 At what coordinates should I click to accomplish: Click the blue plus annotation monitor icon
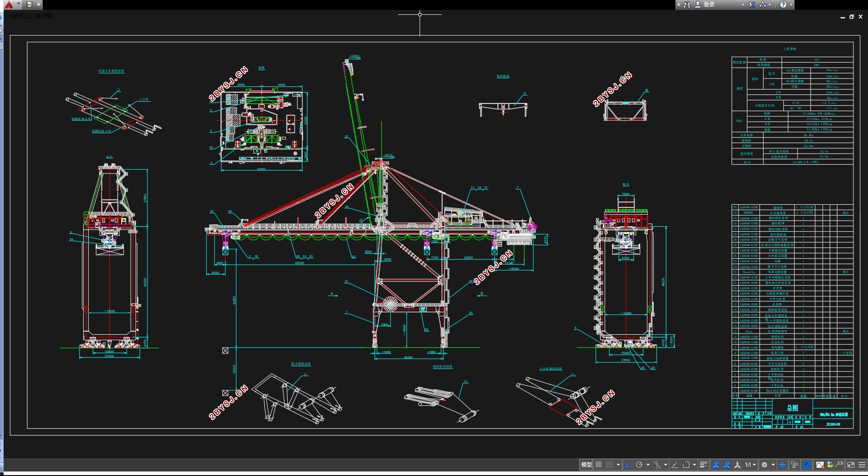(782, 465)
